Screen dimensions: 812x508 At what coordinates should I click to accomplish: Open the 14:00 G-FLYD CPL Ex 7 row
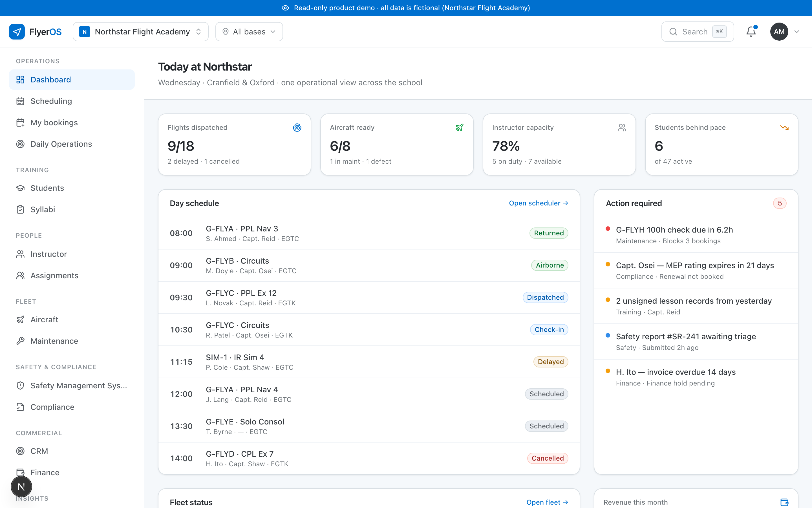(369, 459)
